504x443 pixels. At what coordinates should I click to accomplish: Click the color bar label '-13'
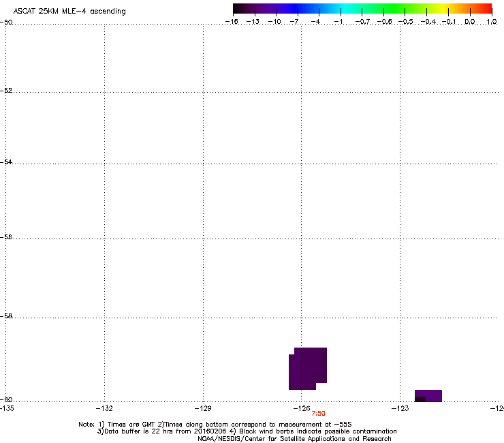click(x=253, y=22)
